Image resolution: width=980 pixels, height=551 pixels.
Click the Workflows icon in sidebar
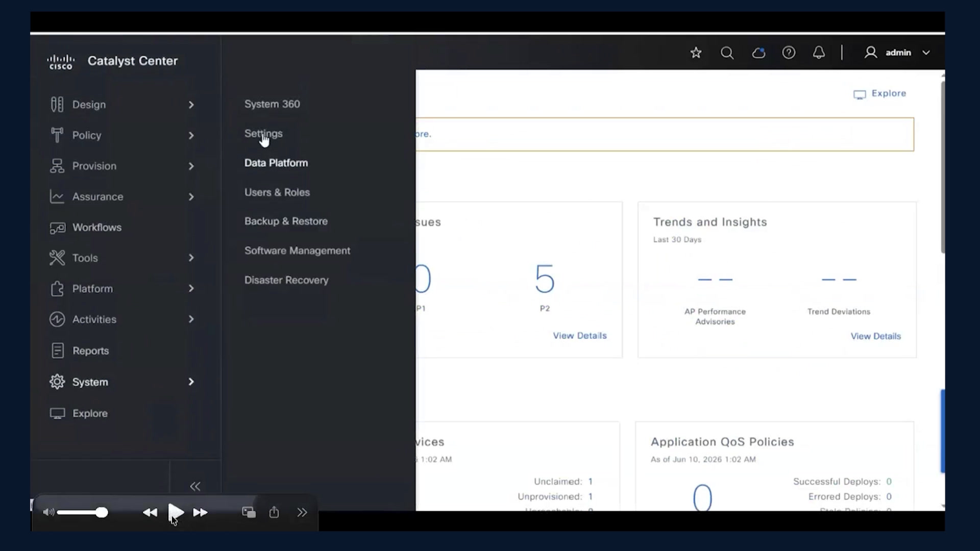coord(57,228)
